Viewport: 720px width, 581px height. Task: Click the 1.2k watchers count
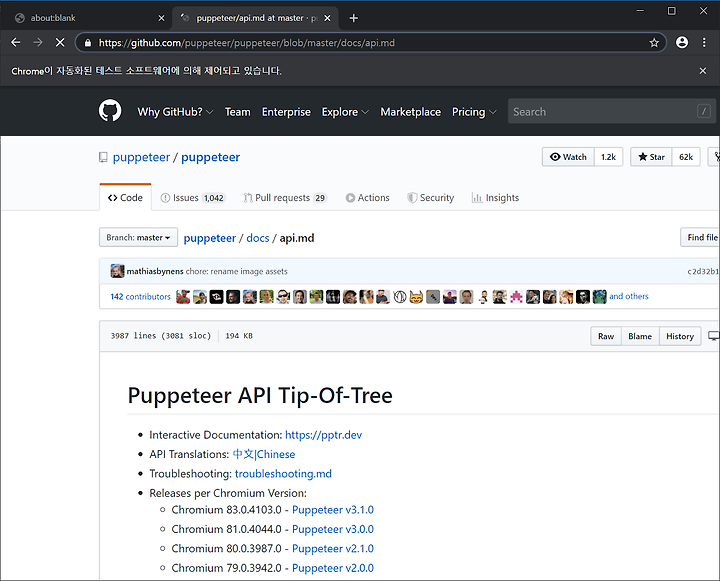[608, 157]
